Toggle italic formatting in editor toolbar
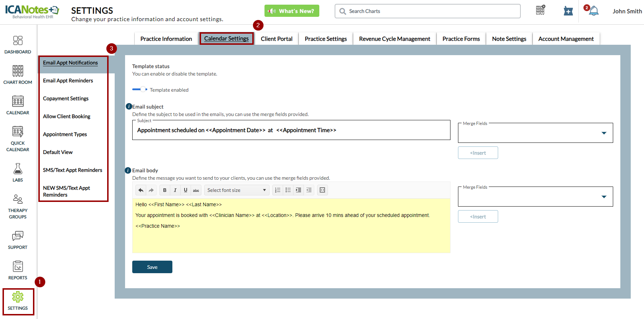Viewport: 644px width, 319px height. 175,190
